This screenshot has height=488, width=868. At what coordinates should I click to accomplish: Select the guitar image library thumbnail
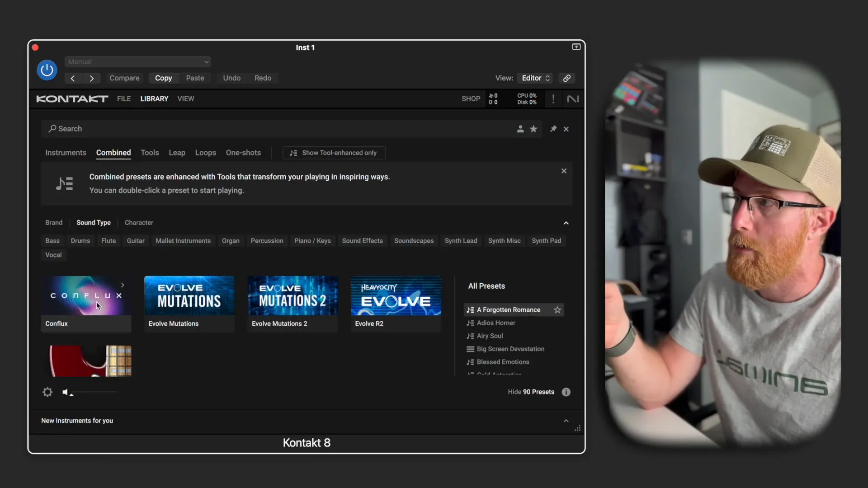point(86,361)
